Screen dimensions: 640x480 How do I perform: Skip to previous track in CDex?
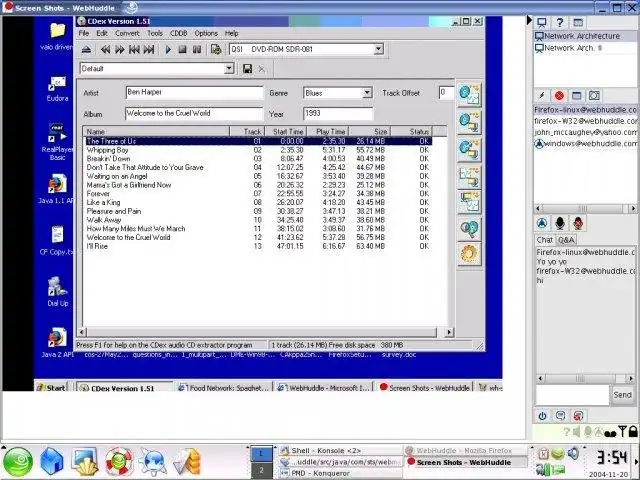134,50
